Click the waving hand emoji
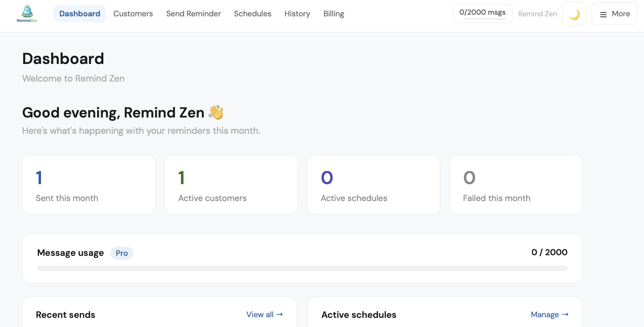644x327 pixels. click(216, 113)
